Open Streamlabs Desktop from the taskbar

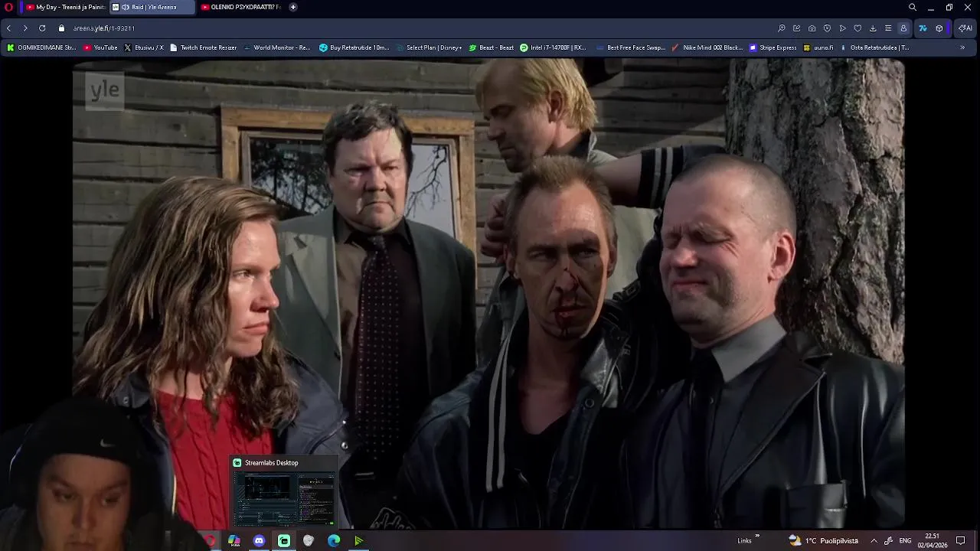[284, 541]
